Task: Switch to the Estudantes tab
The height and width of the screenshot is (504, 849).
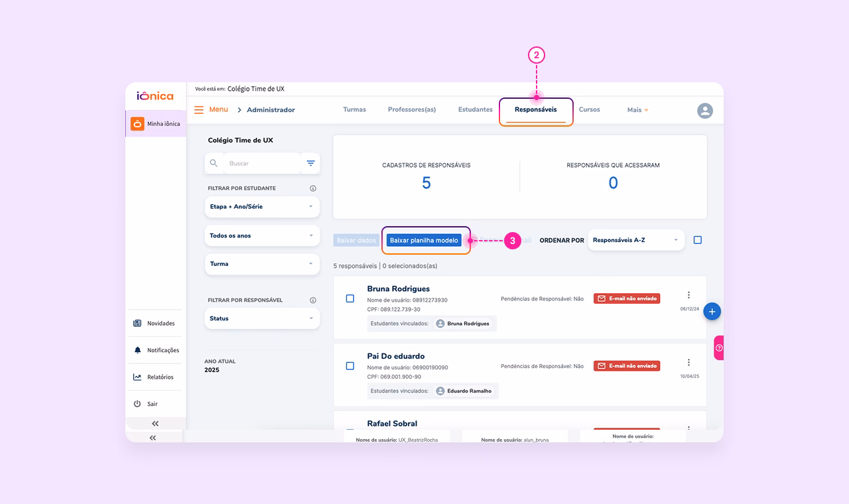Action: 475,110
